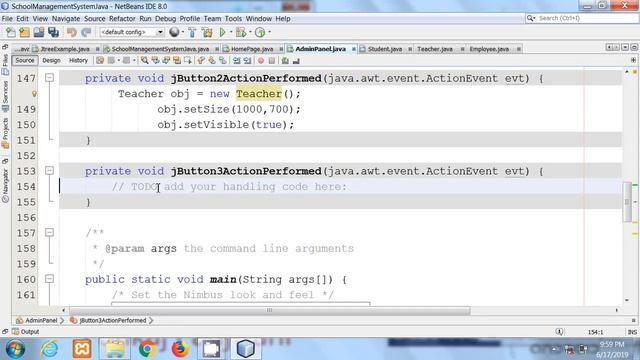
Task: Open the Debug menu
Action: point(165,19)
